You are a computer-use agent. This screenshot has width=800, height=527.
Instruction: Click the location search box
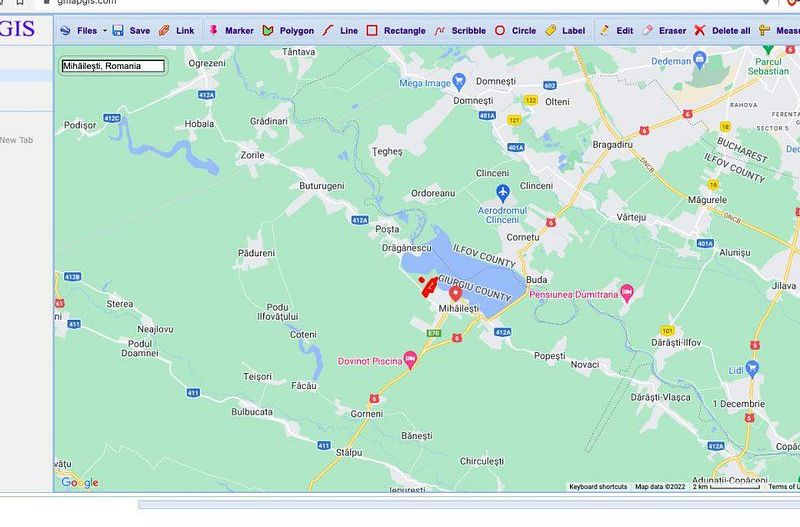coord(113,66)
